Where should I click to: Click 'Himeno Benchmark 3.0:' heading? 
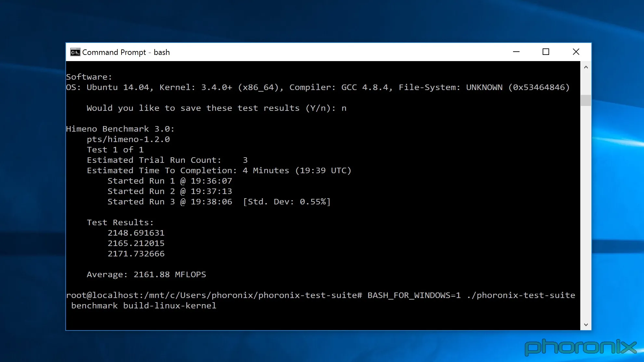point(120,129)
